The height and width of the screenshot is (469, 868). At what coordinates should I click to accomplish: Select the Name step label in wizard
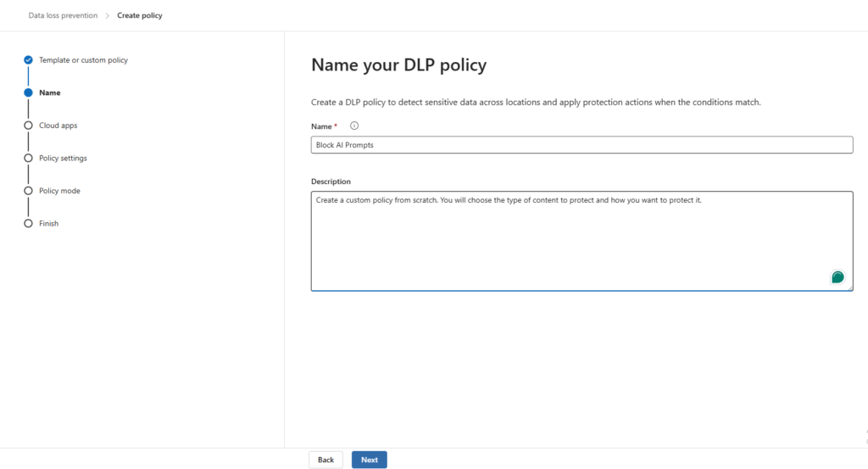49,92
